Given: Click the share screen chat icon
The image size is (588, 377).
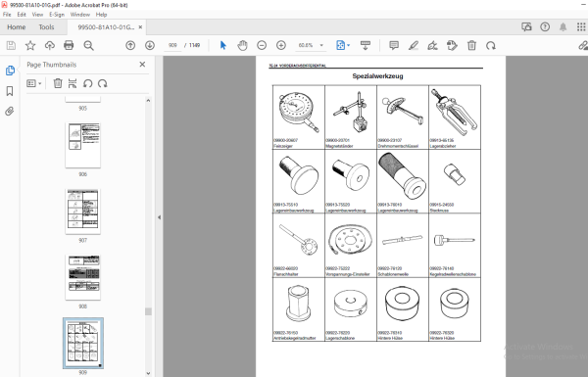Looking at the screenshot, I should tap(526, 26).
